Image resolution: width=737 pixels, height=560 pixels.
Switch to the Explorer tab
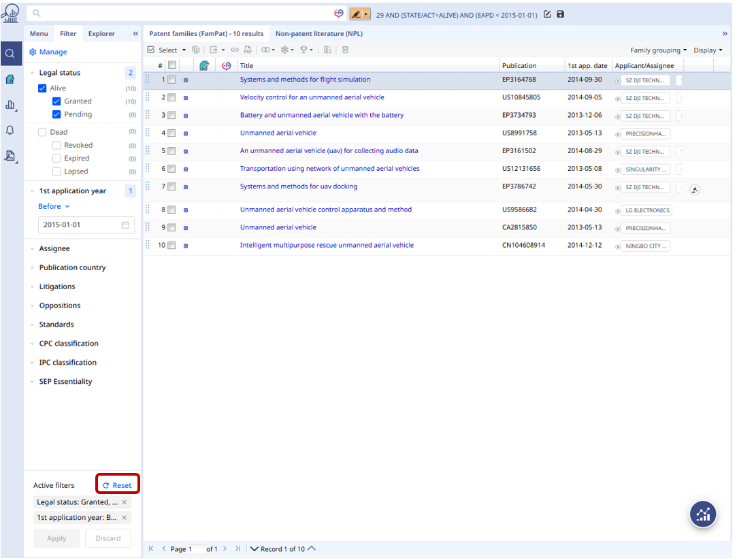coord(101,33)
